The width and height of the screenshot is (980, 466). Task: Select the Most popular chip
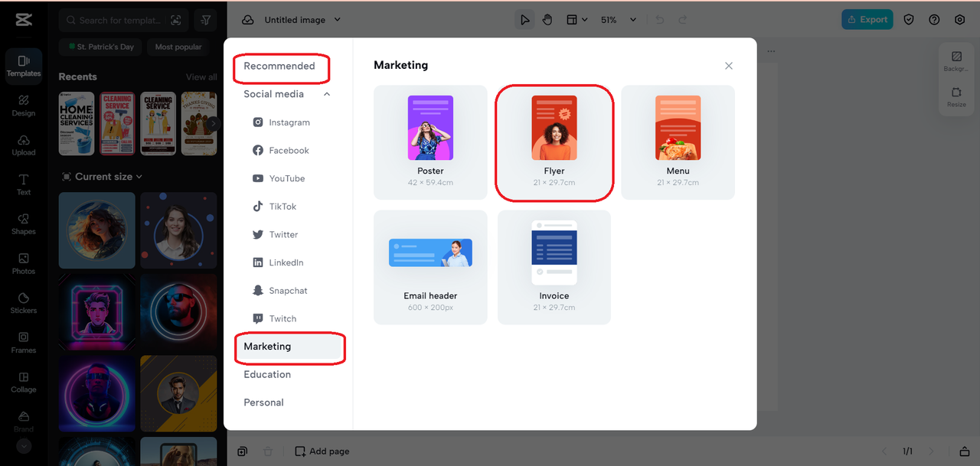[x=178, y=47]
